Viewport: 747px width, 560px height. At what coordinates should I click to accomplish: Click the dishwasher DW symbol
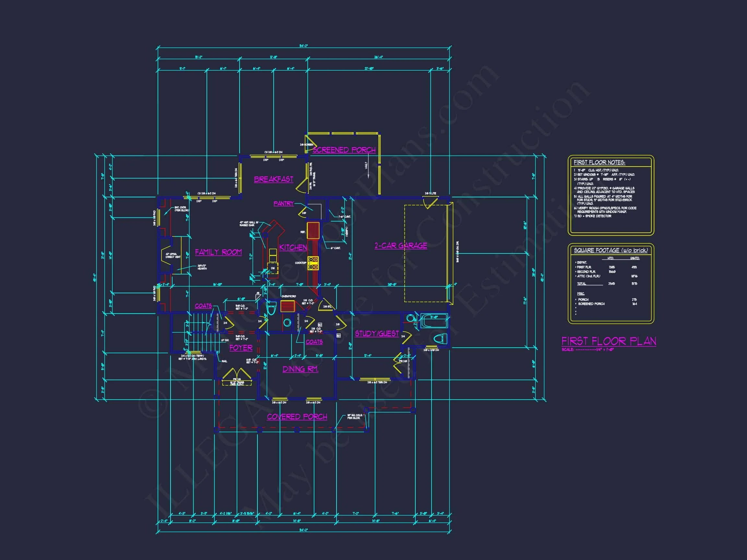pyautogui.click(x=273, y=268)
